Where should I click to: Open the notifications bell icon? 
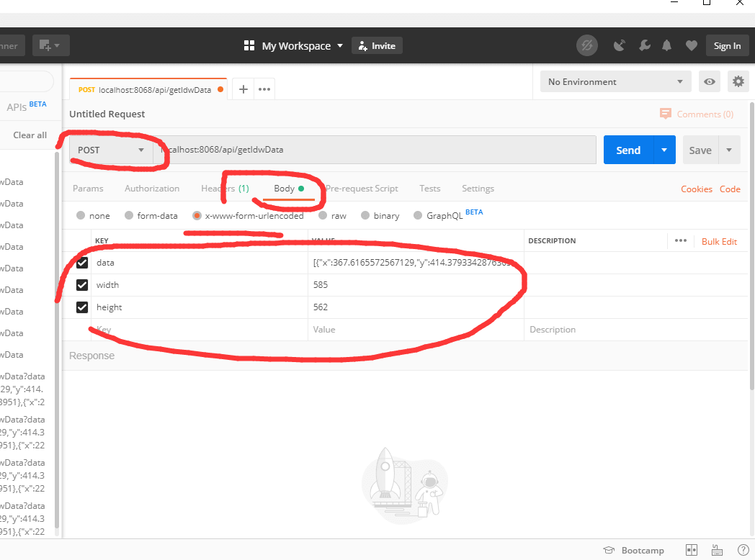[667, 46]
